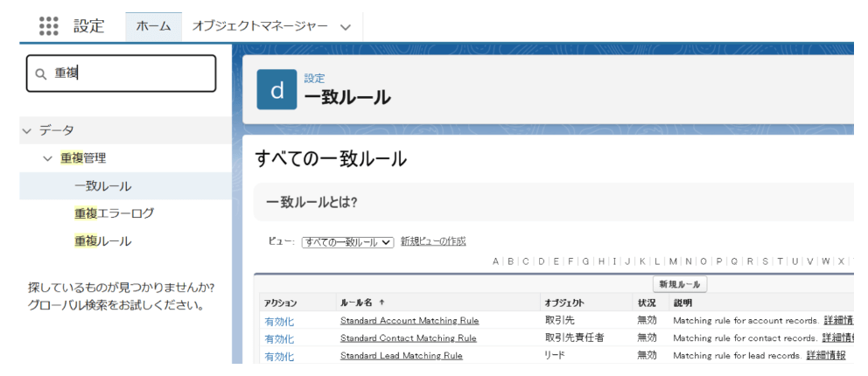The height and width of the screenshot is (376, 868).
Task: Open Standard Contact Matching Rule
Action: [x=408, y=338]
